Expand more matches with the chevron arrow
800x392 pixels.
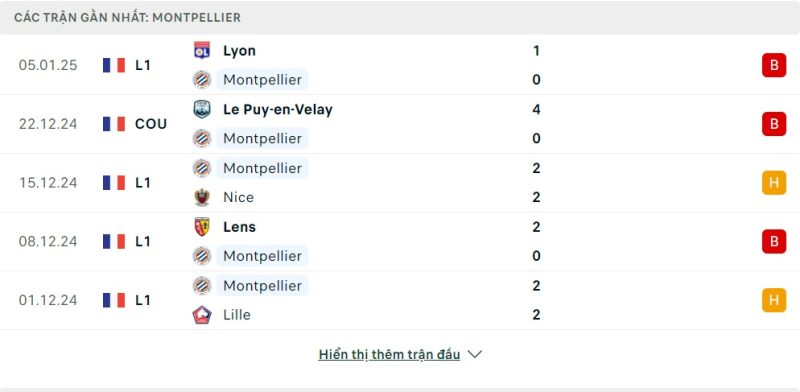[474, 354]
